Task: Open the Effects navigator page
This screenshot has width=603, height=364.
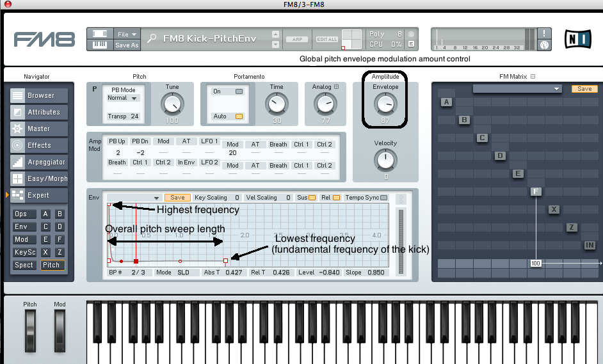Action: tap(39, 145)
